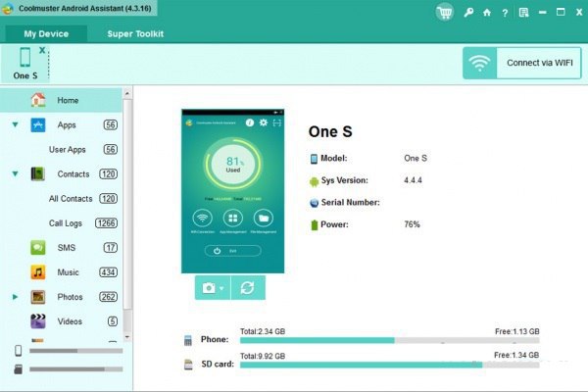Viewport: 588px width, 392px height.
Task: Click the 434 music count badge
Action: (108, 272)
